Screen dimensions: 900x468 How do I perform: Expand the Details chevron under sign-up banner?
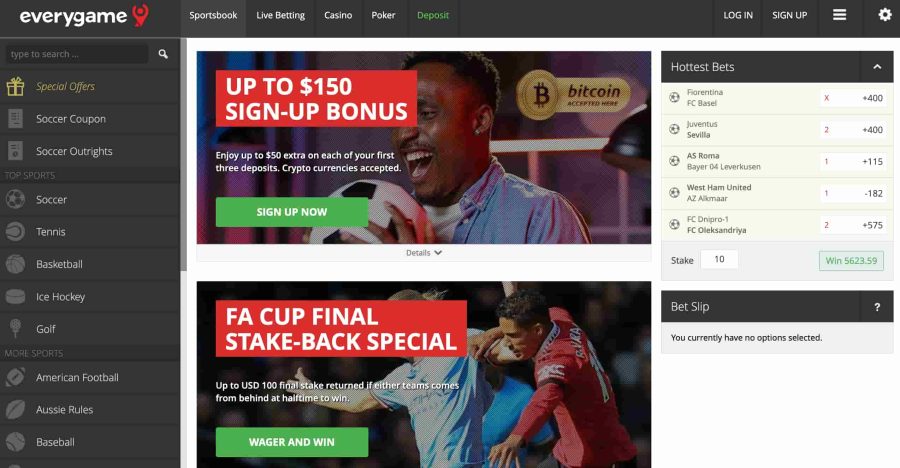point(438,253)
